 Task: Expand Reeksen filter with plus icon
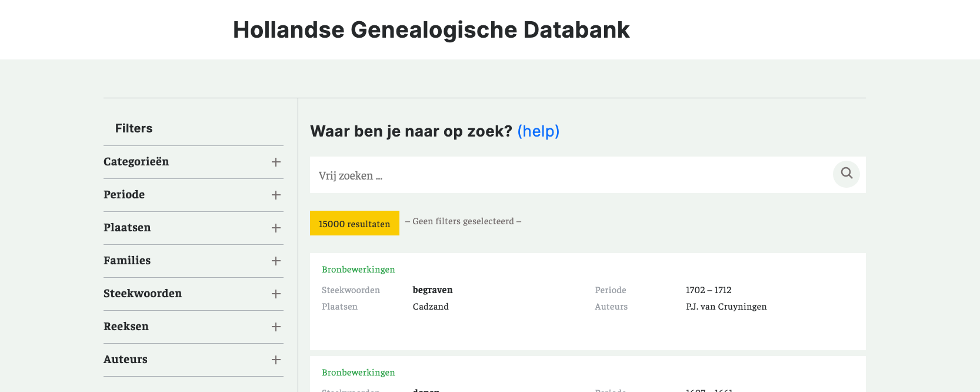tap(276, 327)
